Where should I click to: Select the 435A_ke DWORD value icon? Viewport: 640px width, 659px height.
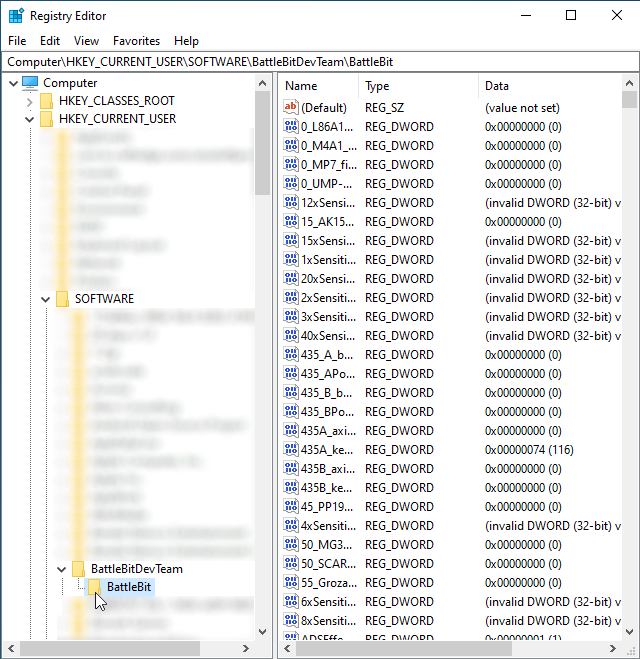[x=291, y=450]
